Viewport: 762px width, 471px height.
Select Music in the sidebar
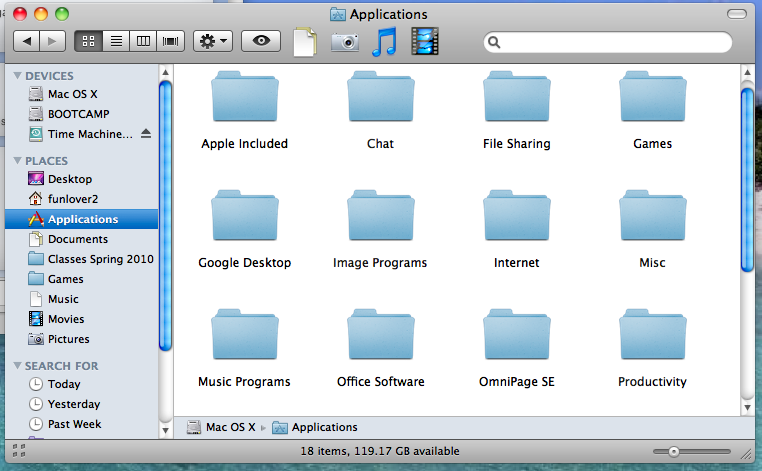click(x=82, y=298)
